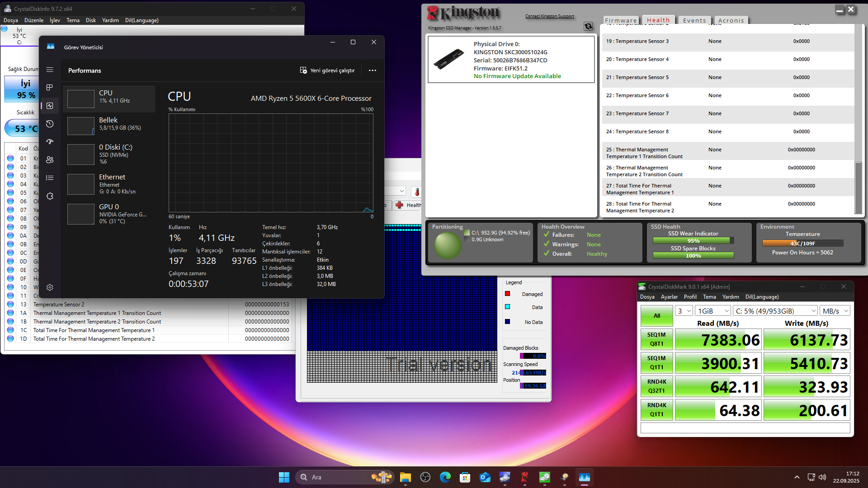This screenshot has width=868, height=488.
Task: Open the Disk menu in CrystalDiskInfo
Action: (x=91, y=20)
